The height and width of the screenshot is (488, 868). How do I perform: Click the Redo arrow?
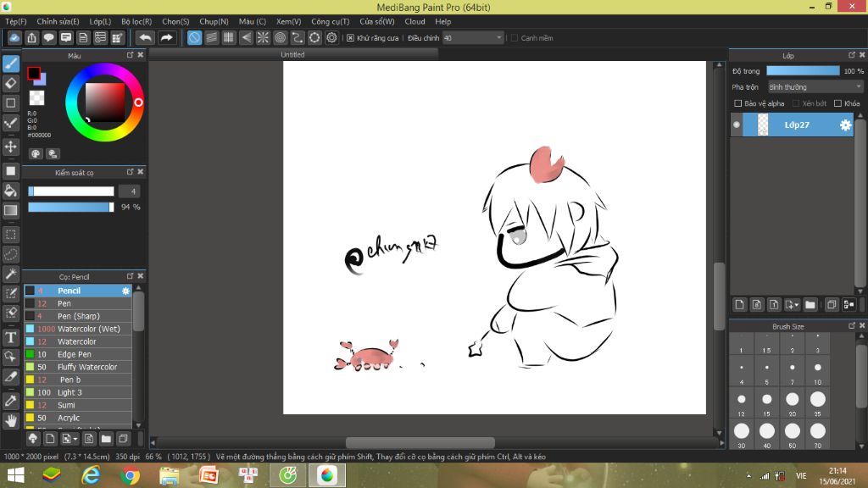pyautogui.click(x=166, y=37)
